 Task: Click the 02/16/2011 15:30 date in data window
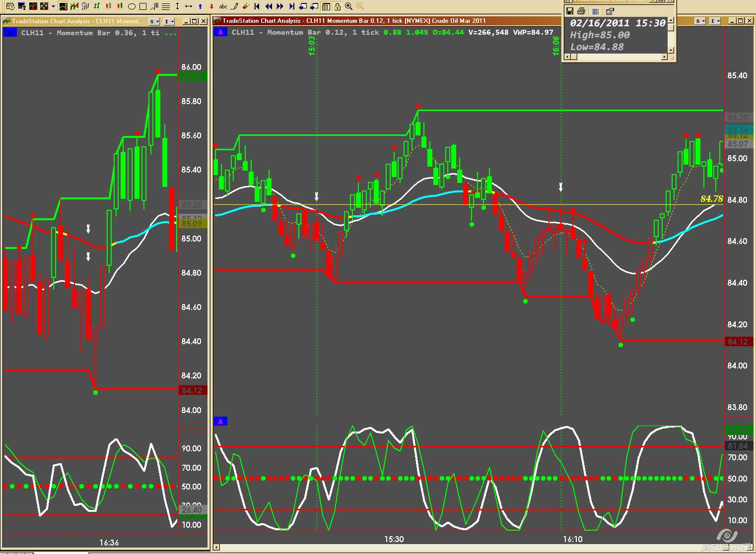(618, 23)
